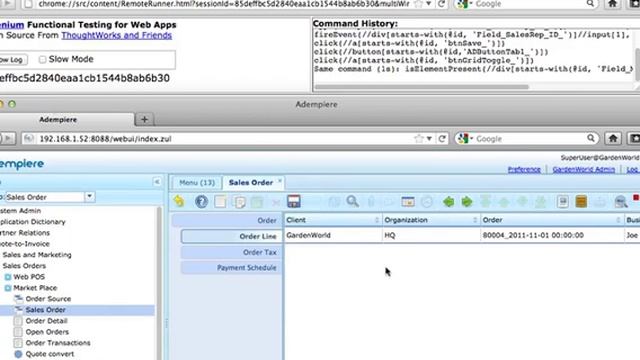640x360 pixels.
Task: Click the ThoughtWorks and Friends link
Action: (117, 36)
